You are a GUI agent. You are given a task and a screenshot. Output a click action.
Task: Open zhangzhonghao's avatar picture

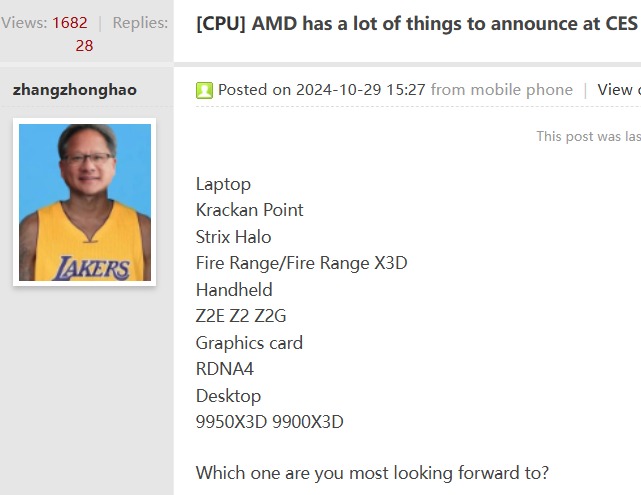point(85,202)
